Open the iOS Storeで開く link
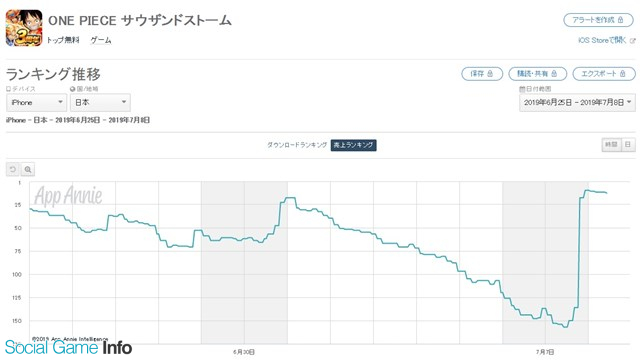This screenshot has width=640, height=360. point(602,40)
